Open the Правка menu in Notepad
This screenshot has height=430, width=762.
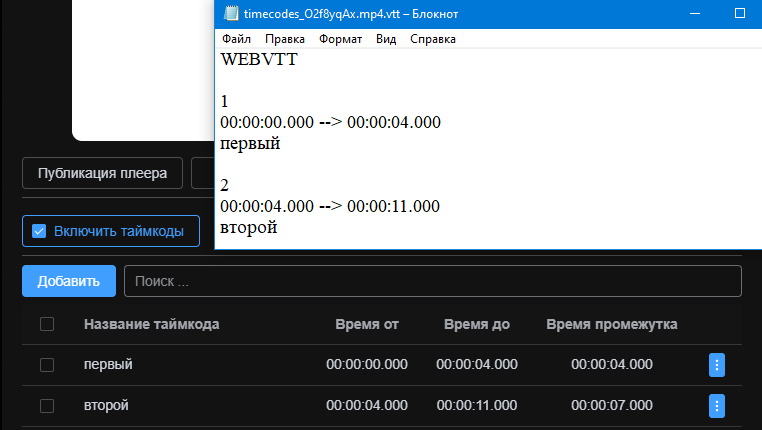285,39
